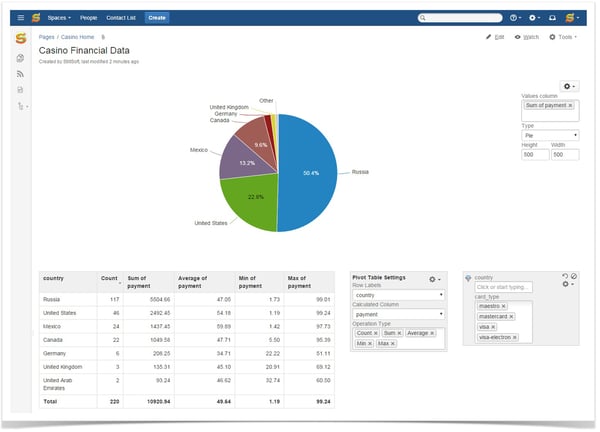Expand the Row Labels country dropdown

pyautogui.click(x=397, y=295)
